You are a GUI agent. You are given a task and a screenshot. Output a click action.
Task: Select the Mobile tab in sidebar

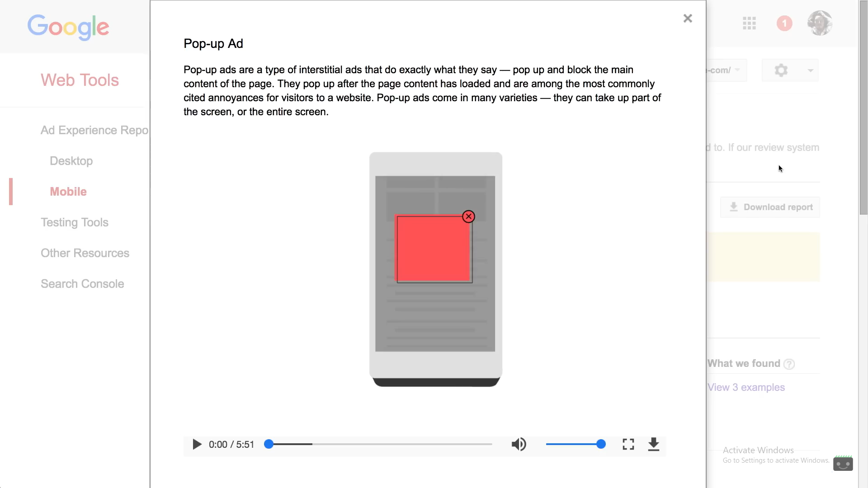tap(68, 191)
